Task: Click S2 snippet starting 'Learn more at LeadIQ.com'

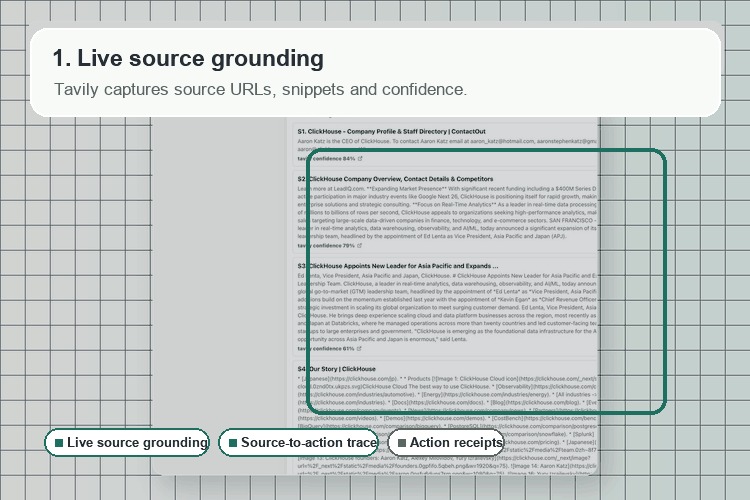Action: point(447,212)
